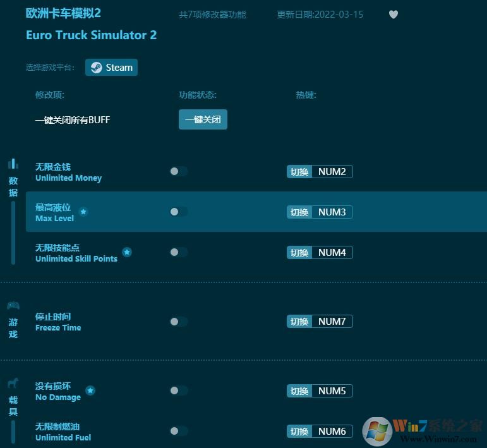
Task: Select the 载具 category label
Action: [13, 406]
